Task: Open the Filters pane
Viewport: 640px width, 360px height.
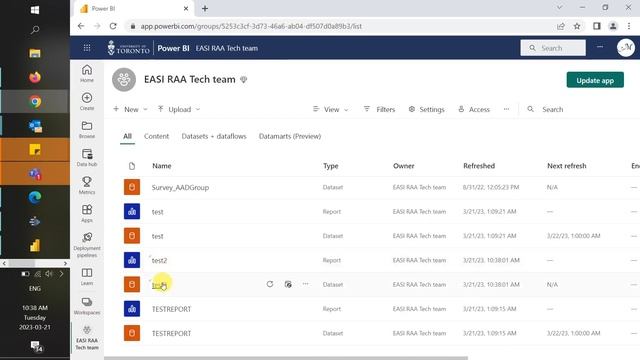Action: coord(379,109)
